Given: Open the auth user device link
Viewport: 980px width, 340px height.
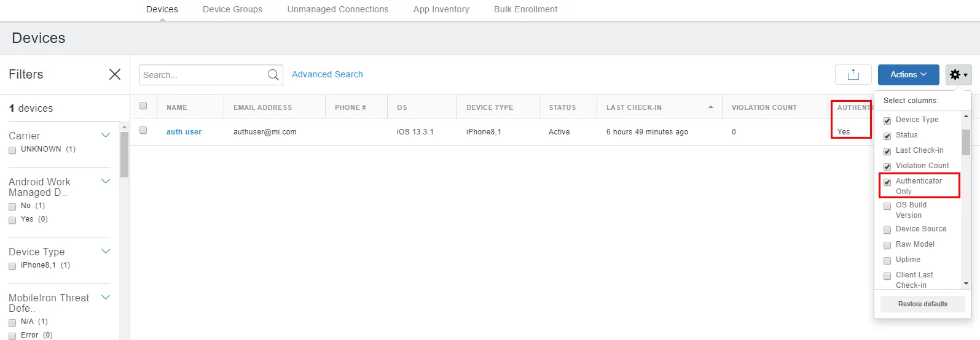Looking at the screenshot, I should coord(184,131).
